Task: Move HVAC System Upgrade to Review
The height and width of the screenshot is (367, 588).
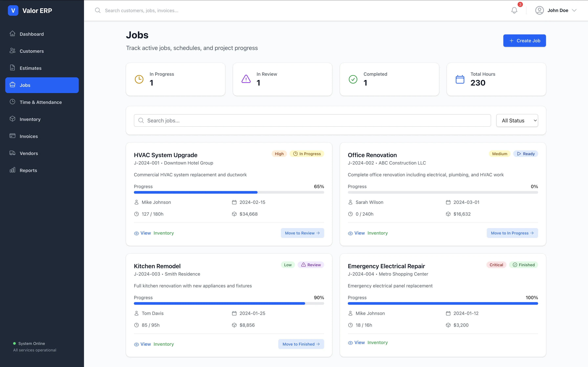Action: (302, 233)
